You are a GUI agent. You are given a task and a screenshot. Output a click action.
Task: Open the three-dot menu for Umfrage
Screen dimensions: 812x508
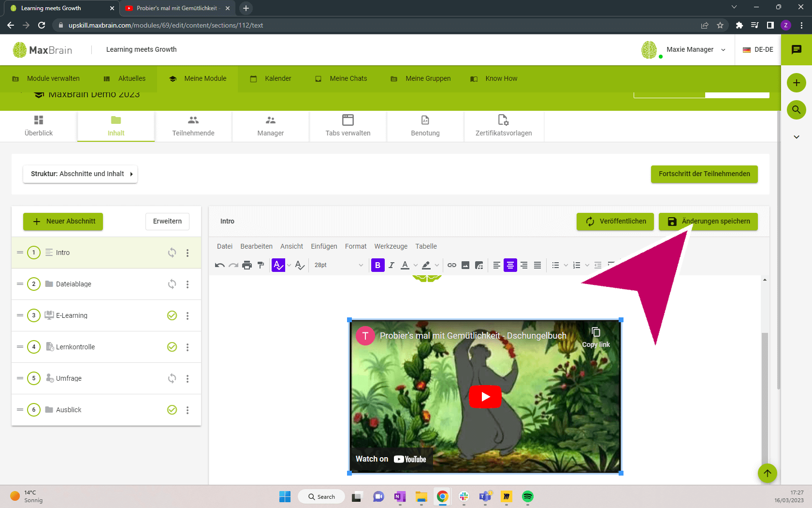(x=188, y=378)
